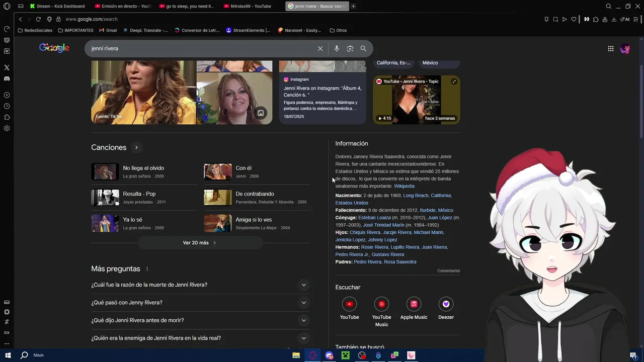Open Esteban Loaiza spouse link
This screenshot has width=644, height=362.
(x=374, y=218)
